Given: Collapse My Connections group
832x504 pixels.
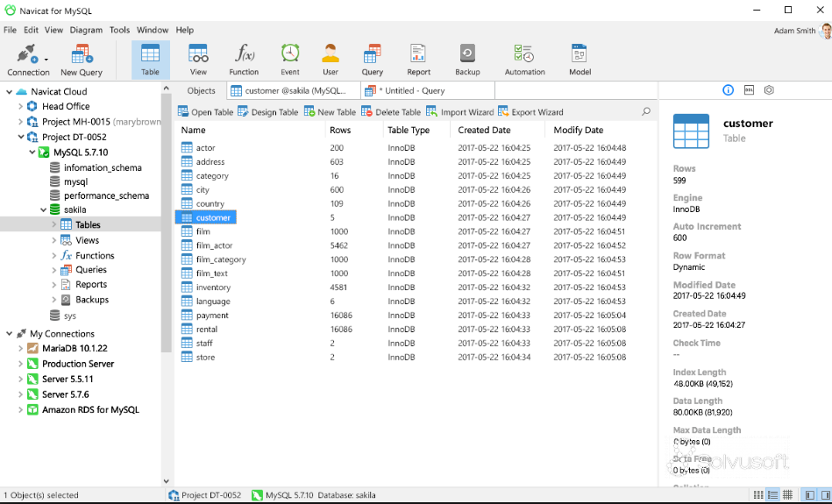Looking at the screenshot, I should (x=9, y=334).
